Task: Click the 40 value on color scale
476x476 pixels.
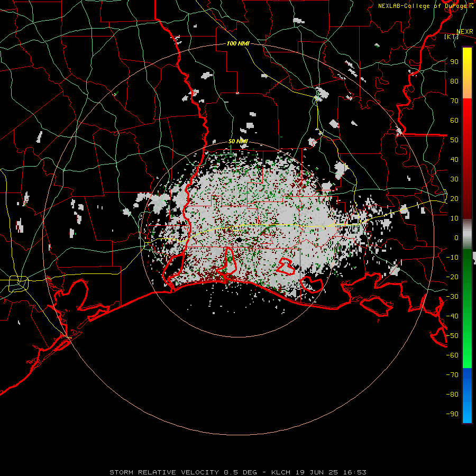Action: click(x=454, y=159)
